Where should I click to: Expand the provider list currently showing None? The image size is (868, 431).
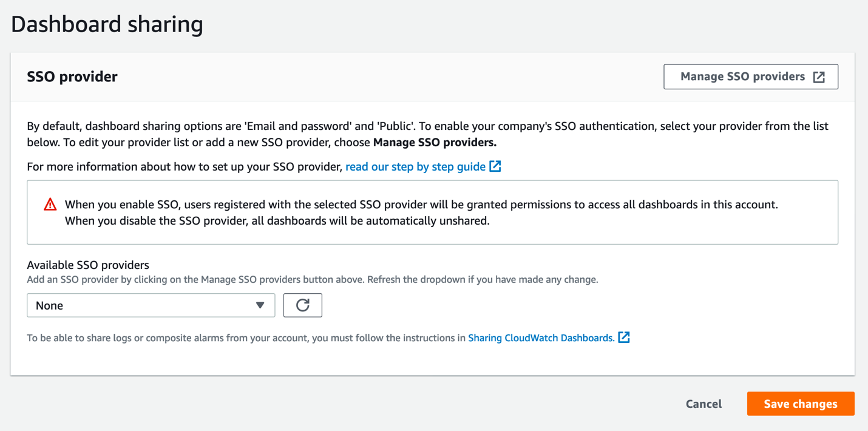coord(151,305)
